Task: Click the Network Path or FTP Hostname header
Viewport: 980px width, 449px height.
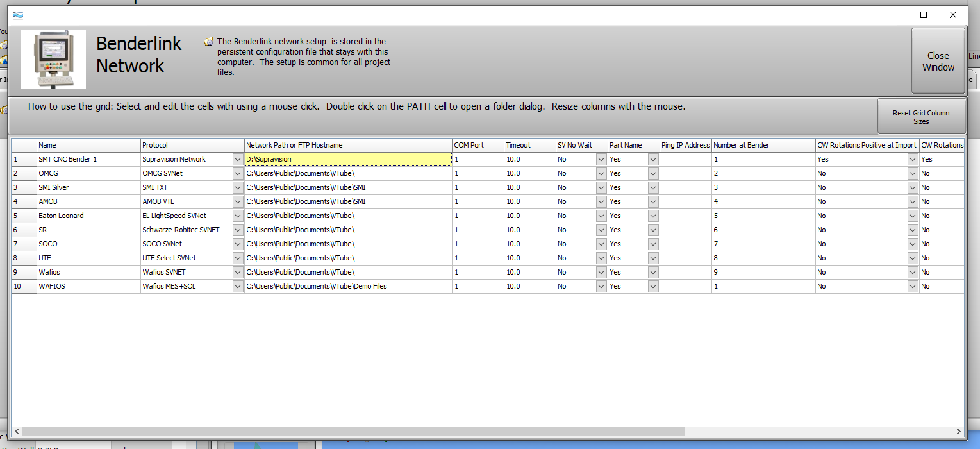Action: pyautogui.click(x=348, y=145)
